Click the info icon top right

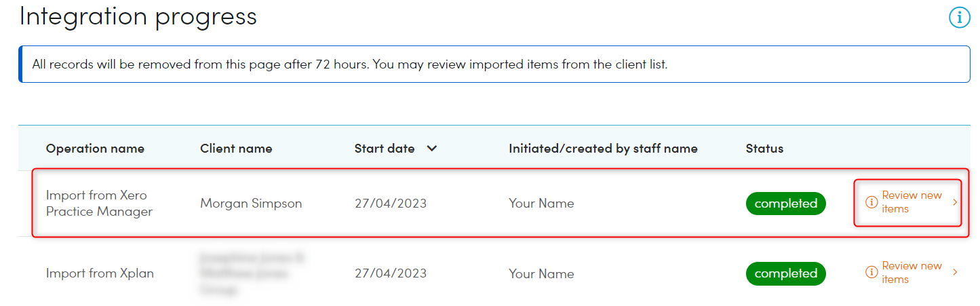tap(959, 18)
